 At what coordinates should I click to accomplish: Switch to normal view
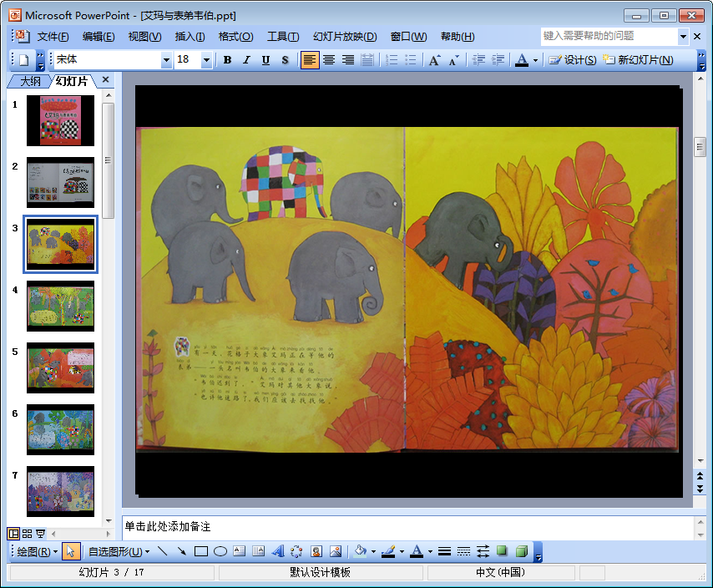tap(13, 534)
